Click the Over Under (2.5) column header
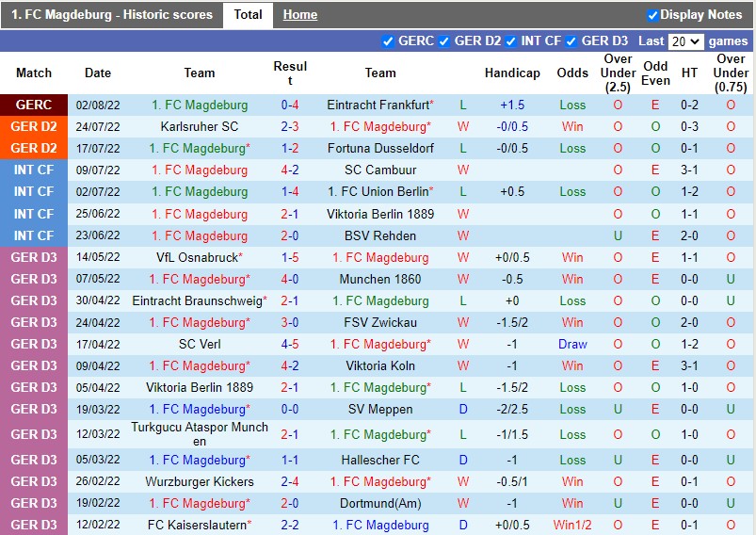Viewport: 756px width, 535px height. (x=618, y=73)
